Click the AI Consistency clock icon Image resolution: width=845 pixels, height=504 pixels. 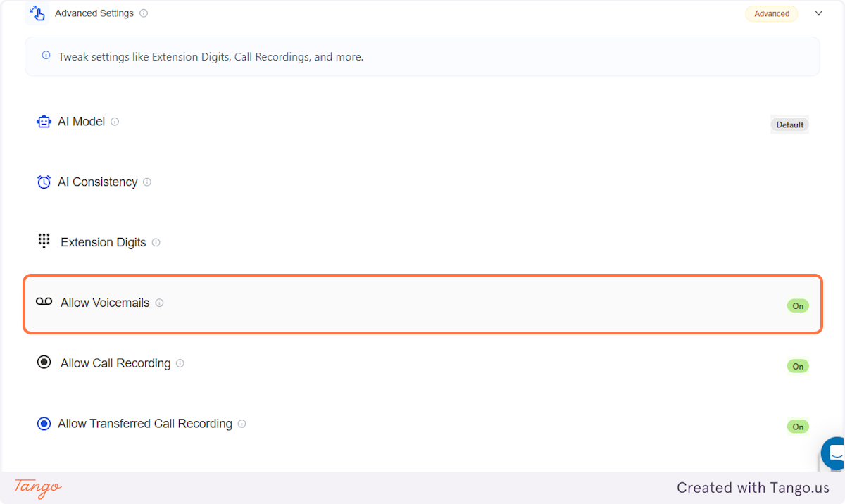(x=44, y=182)
